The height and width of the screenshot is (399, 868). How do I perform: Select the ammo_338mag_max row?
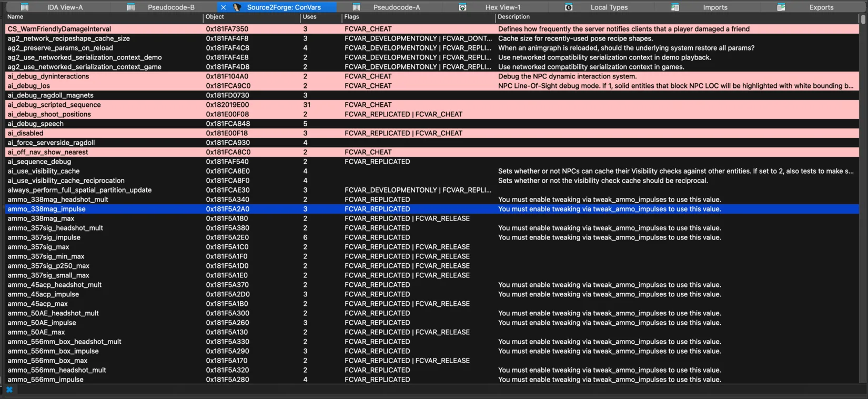click(x=432, y=218)
